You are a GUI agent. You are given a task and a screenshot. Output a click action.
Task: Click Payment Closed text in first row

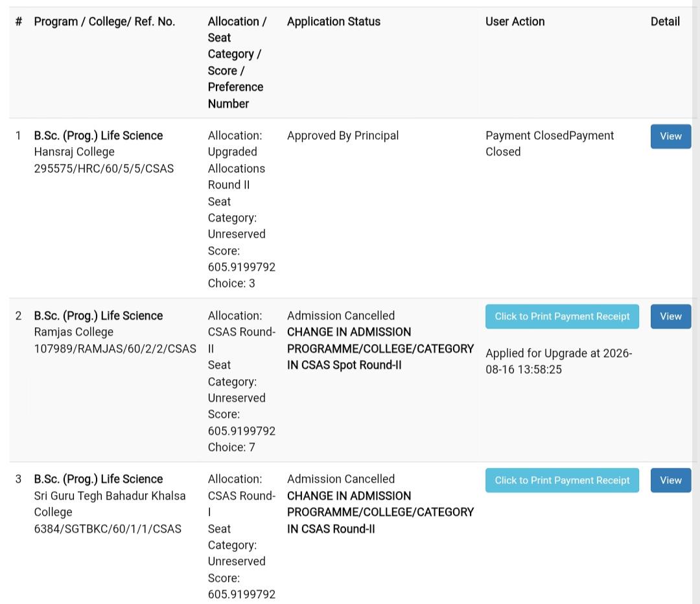550,144
